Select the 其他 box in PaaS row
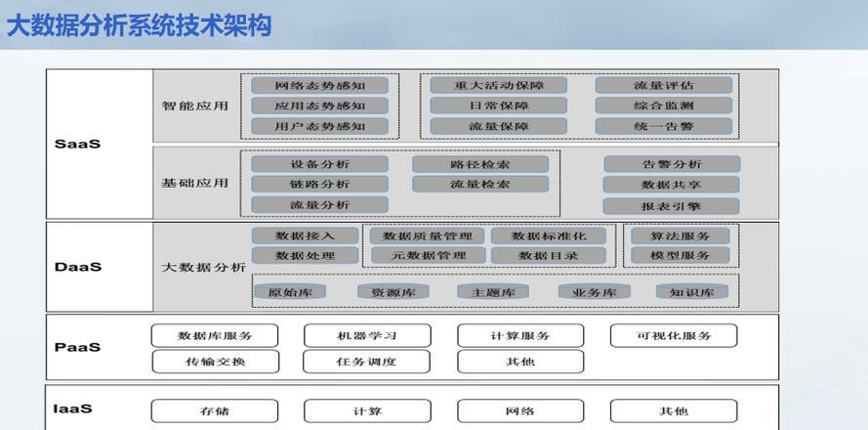The width and height of the screenshot is (868, 430). coord(520,362)
